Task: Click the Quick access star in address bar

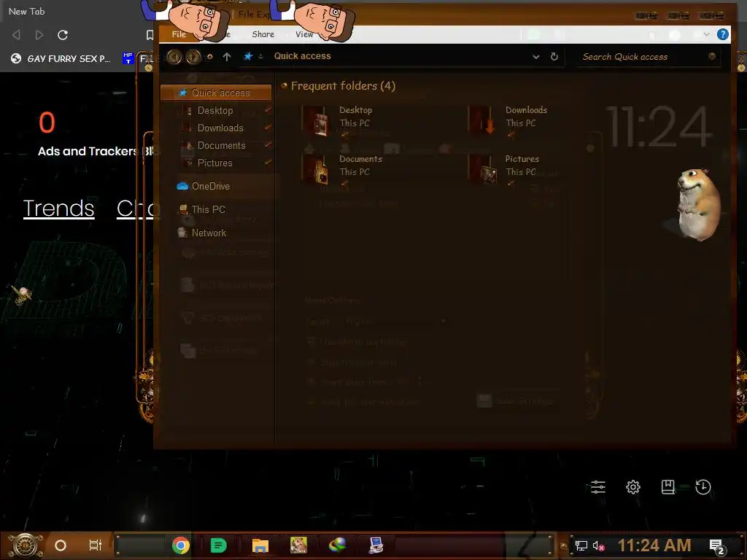Action: pos(248,56)
